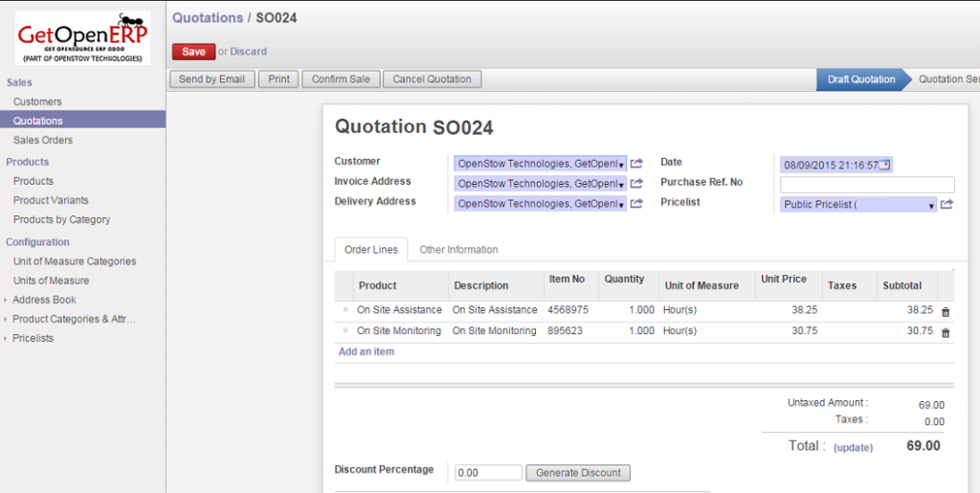Viewport: 980px width, 493px height.
Task: Expand the Pricelists sidebar item
Action: (x=33, y=338)
